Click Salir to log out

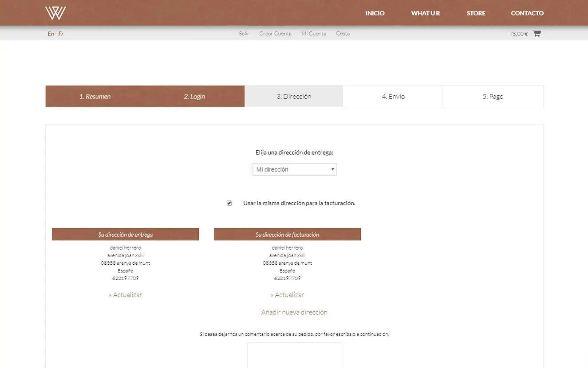(x=244, y=34)
